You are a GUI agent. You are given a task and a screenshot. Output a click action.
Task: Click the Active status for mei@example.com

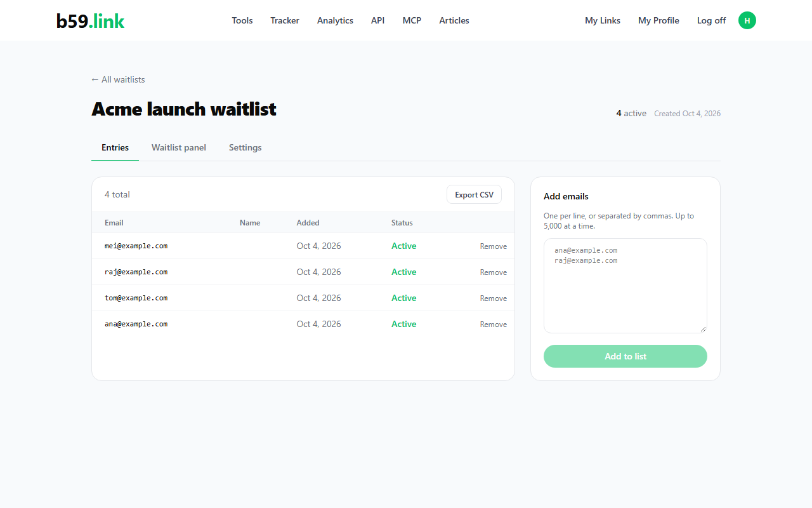coord(404,246)
